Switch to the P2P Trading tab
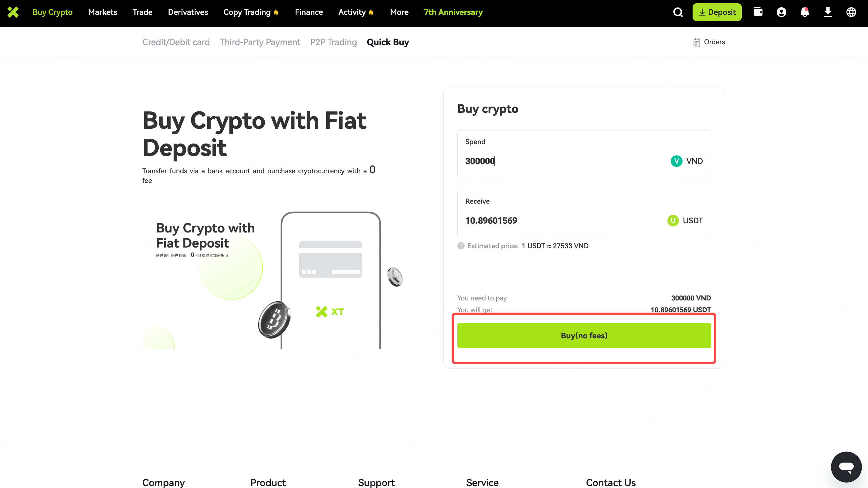 tap(333, 42)
